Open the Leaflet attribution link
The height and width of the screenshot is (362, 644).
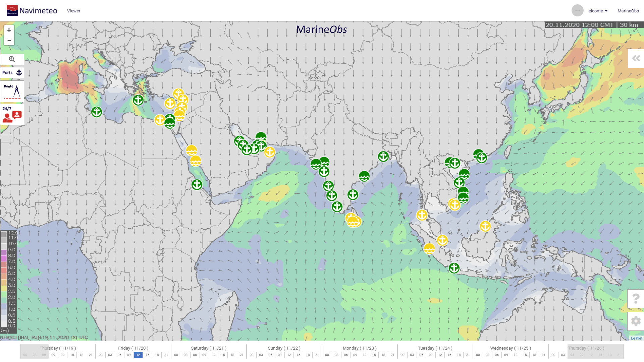[x=637, y=338]
